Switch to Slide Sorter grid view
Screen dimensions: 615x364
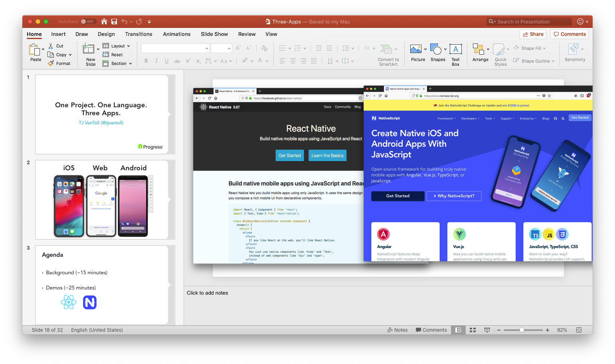tap(473, 330)
